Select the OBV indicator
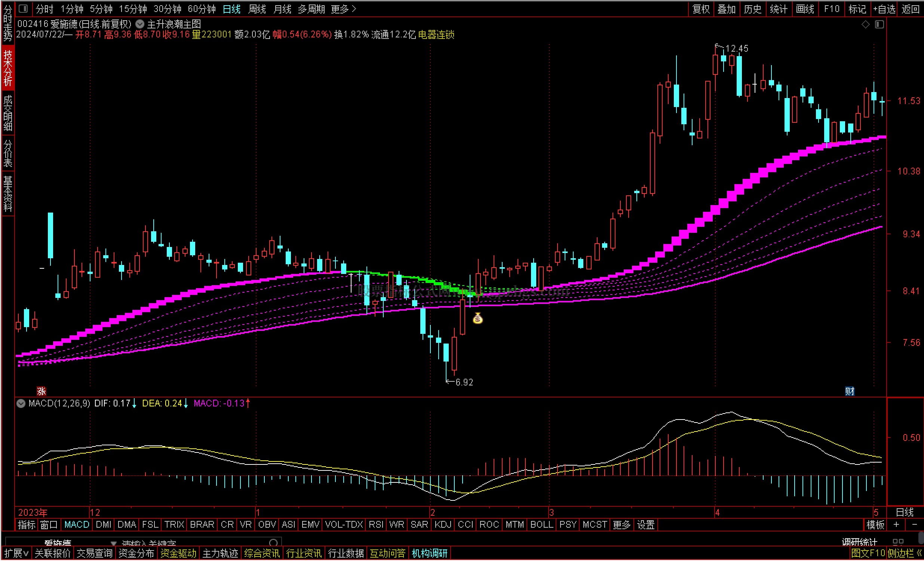Image resolution: width=924 pixels, height=561 pixels. coord(267,525)
